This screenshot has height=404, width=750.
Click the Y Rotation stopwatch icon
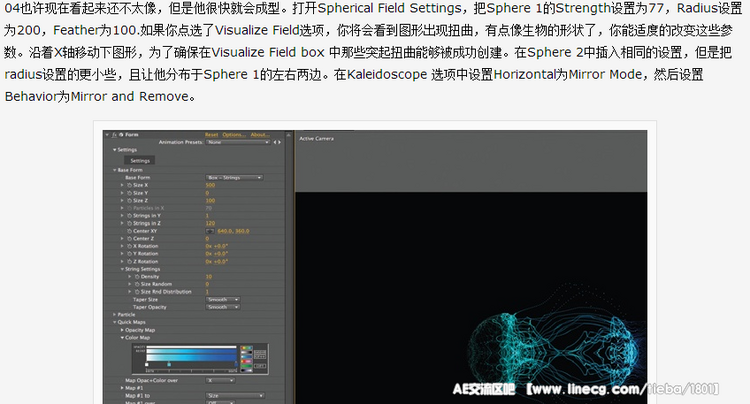point(130,253)
